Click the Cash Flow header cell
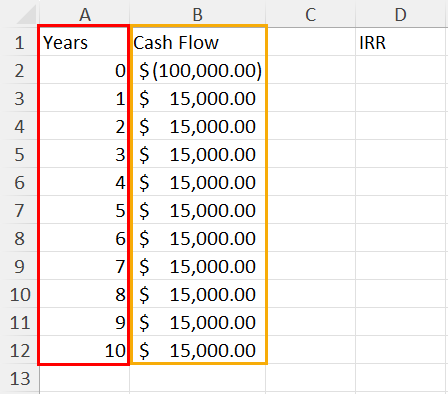 point(198,42)
